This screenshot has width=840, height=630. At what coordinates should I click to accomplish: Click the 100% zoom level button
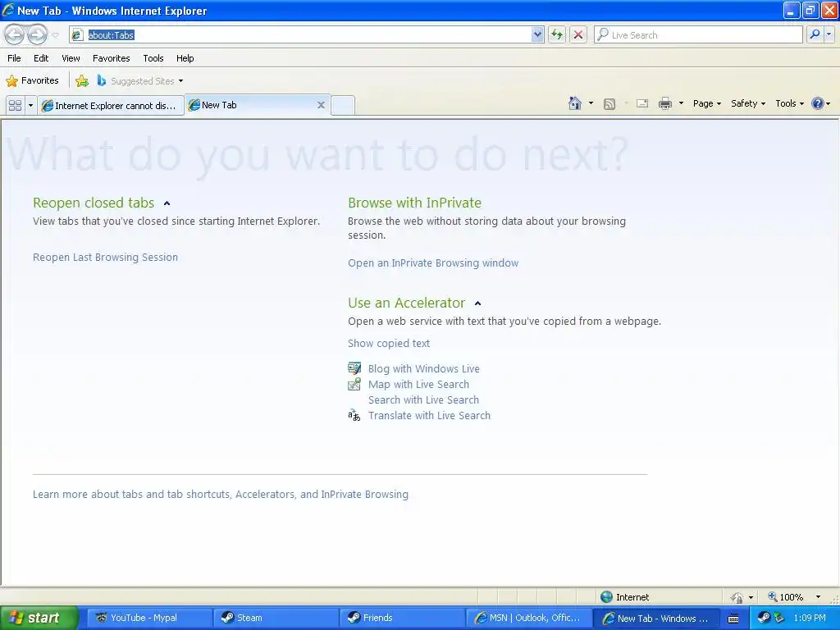[x=786, y=597]
